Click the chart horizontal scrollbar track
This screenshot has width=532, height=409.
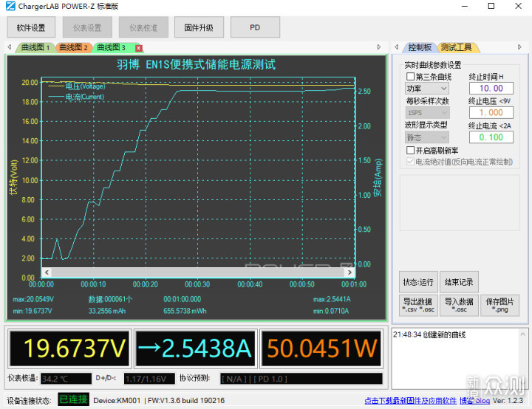point(198,272)
